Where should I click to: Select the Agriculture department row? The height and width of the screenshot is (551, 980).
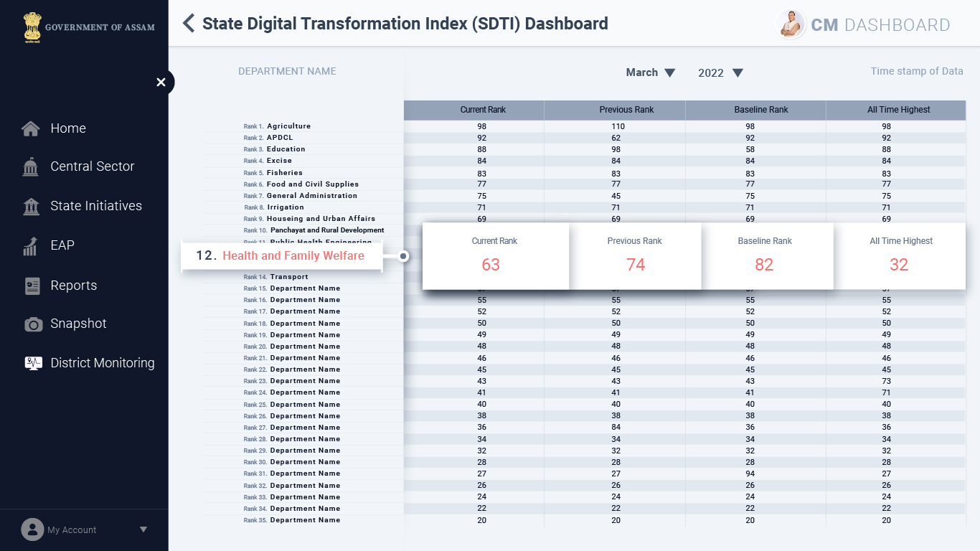(288, 126)
